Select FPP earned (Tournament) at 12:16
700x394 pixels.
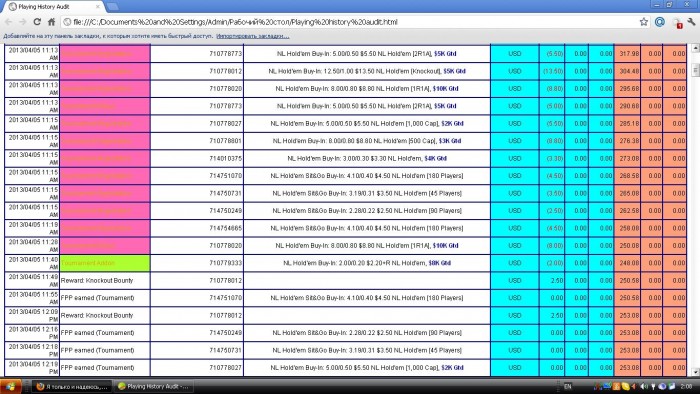(x=97, y=333)
